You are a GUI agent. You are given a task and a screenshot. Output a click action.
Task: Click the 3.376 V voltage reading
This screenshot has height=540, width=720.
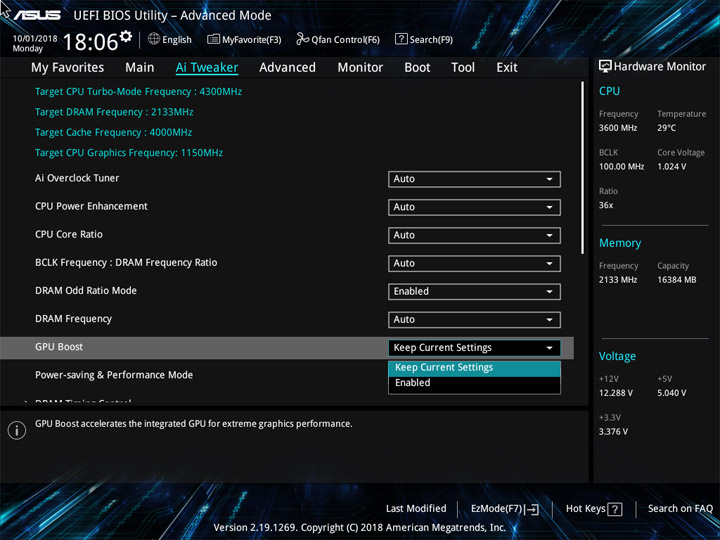(x=613, y=432)
